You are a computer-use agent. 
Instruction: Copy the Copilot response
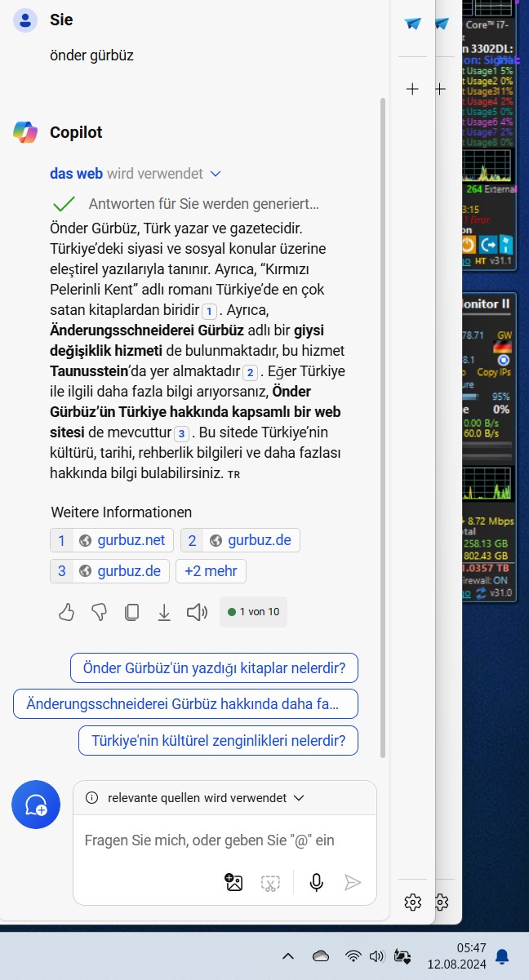click(131, 612)
